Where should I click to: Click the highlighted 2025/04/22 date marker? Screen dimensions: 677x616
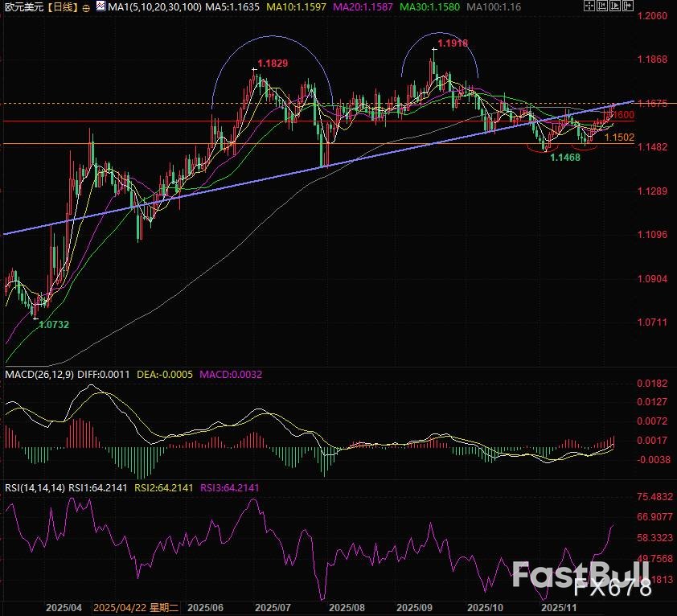(x=137, y=609)
